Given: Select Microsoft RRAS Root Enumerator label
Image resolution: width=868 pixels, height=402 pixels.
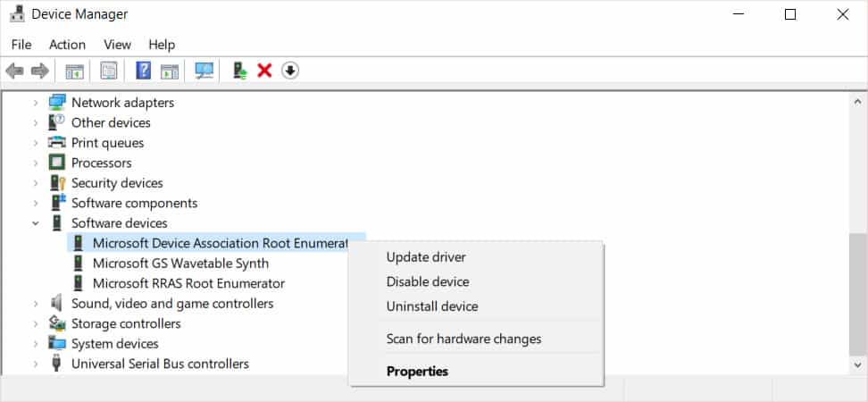Looking at the screenshot, I should (x=188, y=283).
